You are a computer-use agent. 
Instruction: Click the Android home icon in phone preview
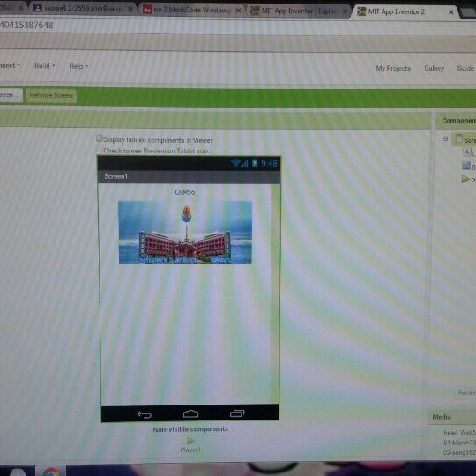coord(190,413)
